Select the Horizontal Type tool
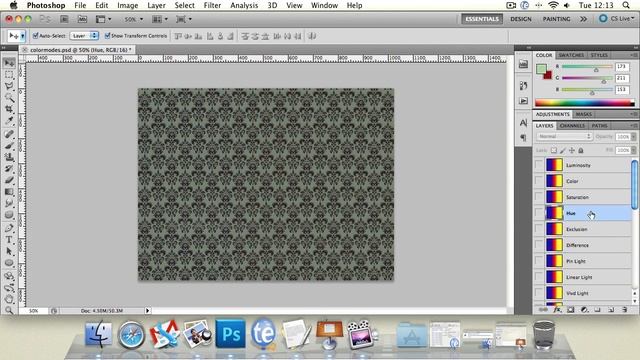Screen dimensions: 640x360 (9, 240)
